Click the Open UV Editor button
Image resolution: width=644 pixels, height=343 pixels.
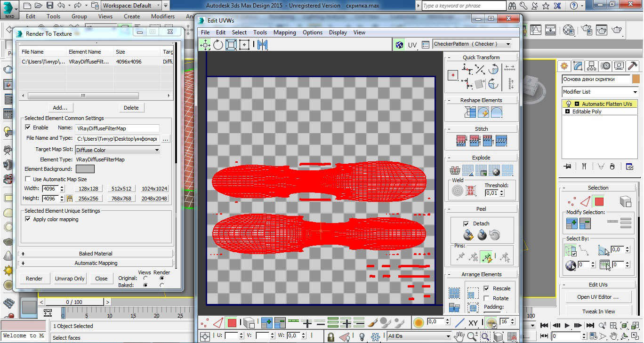[598, 297]
